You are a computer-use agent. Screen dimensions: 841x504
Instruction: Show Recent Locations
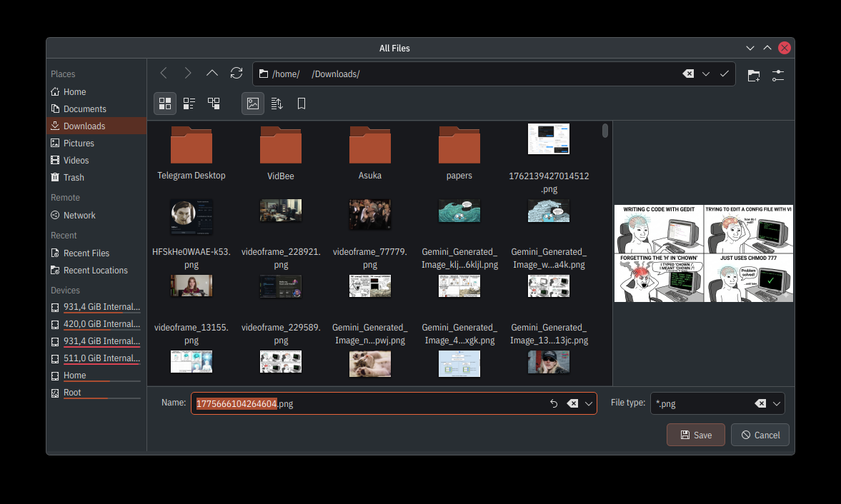point(96,271)
